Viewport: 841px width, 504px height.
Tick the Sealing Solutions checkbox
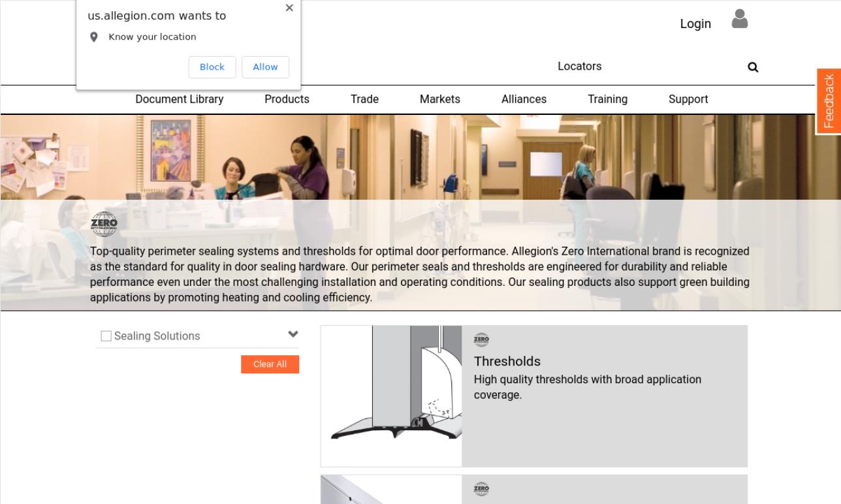[106, 336]
